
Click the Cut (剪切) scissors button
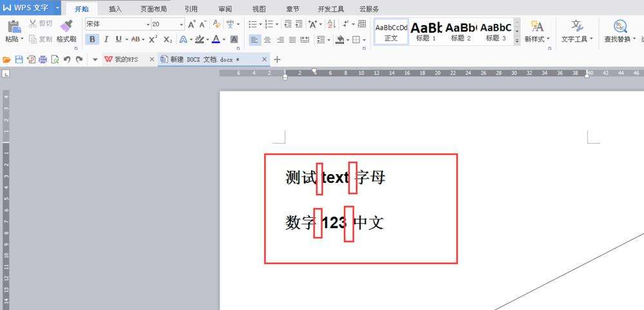pos(40,24)
